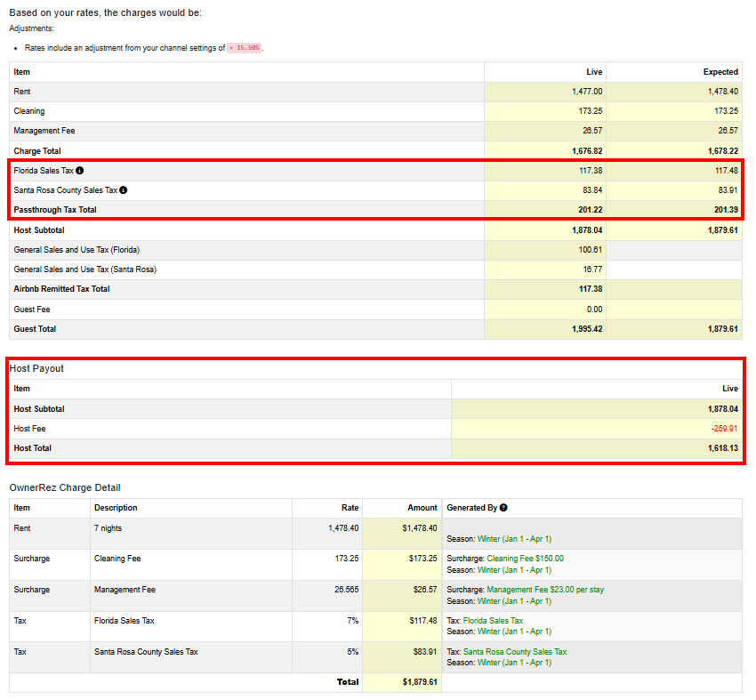The image size is (756, 700).
Task: Click the Santa Rosa County Sales Tax info icon
Action: 123,189
